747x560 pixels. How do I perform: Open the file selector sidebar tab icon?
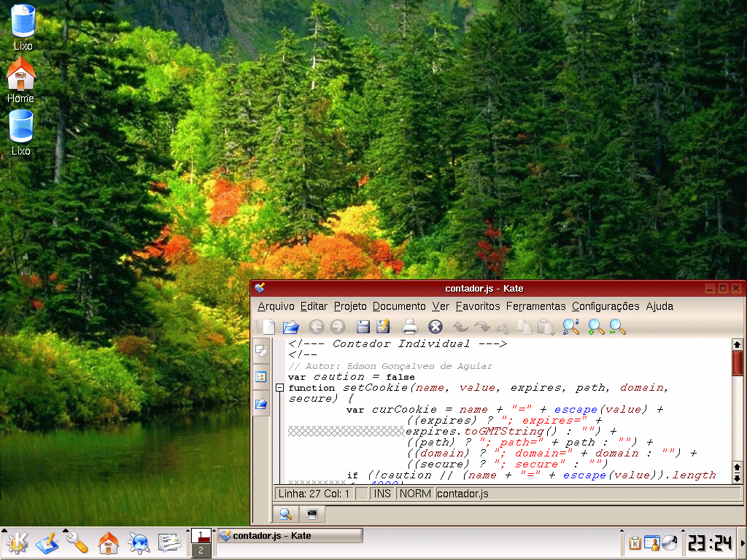pyautogui.click(x=261, y=404)
